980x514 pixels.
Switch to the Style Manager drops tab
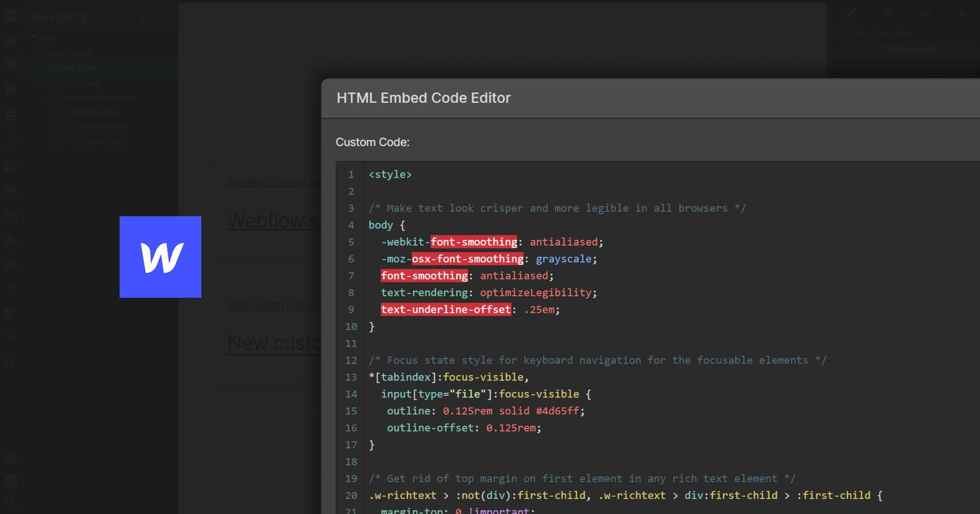pyautogui.click(x=925, y=13)
